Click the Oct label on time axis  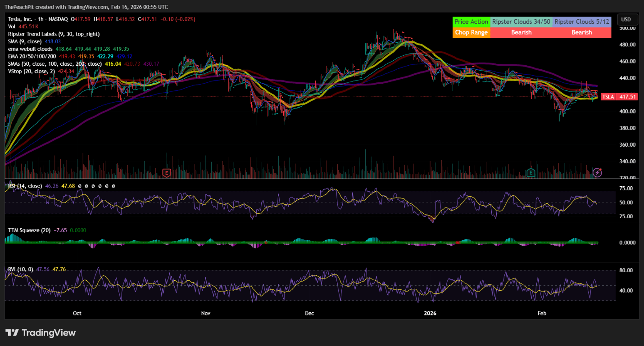77,313
